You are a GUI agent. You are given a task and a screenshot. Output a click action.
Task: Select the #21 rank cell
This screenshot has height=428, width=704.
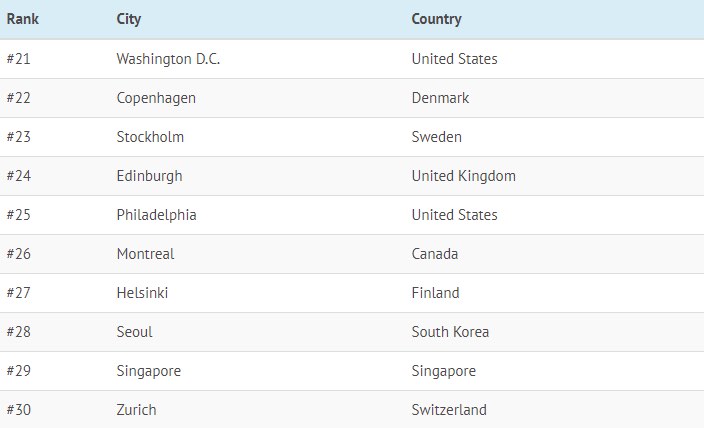pos(18,59)
